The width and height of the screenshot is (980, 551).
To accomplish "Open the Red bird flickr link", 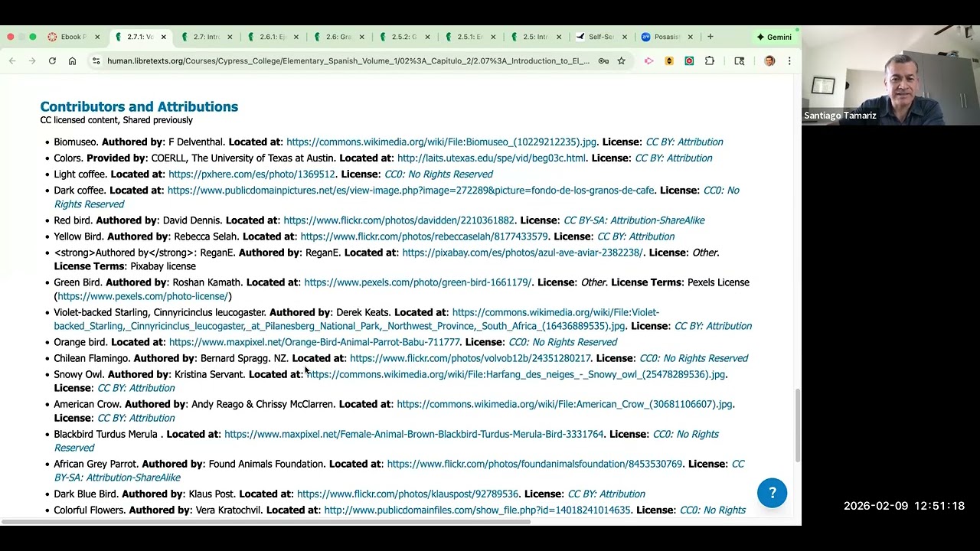I will pyautogui.click(x=399, y=220).
